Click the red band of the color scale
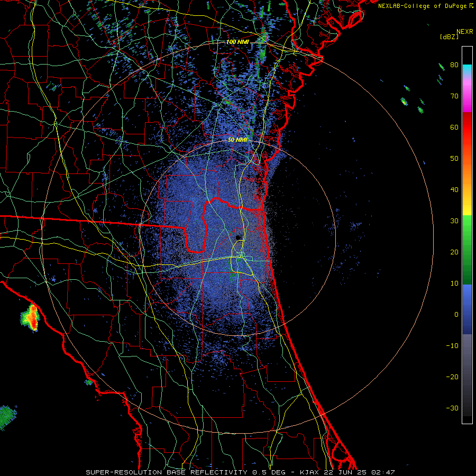The image size is (476, 476). coord(467,127)
